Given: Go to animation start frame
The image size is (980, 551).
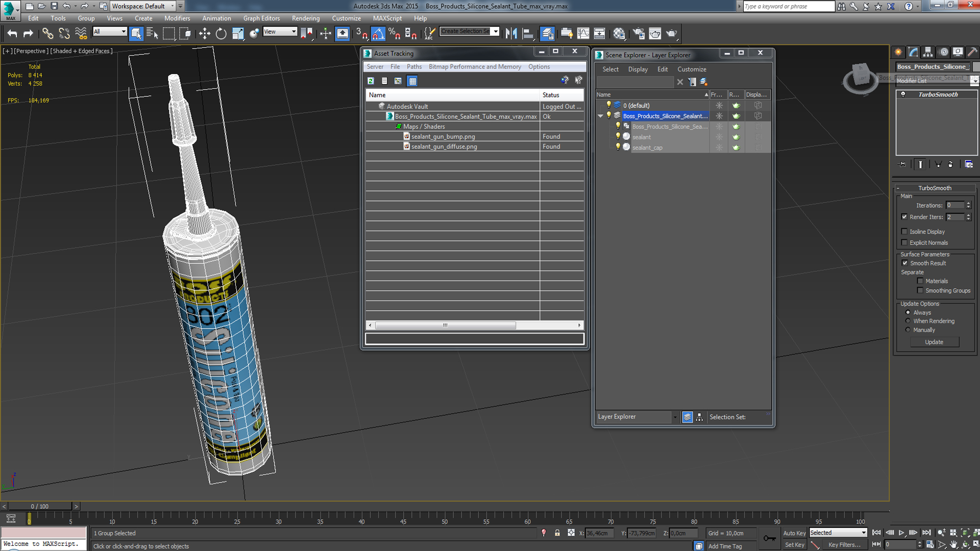Looking at the screenshot, I should point(876,533).
